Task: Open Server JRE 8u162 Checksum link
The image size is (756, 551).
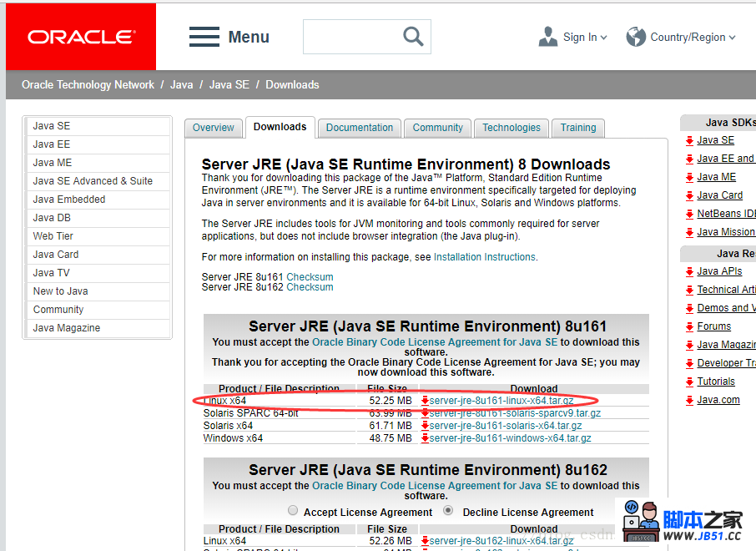Action: (310, 287)
